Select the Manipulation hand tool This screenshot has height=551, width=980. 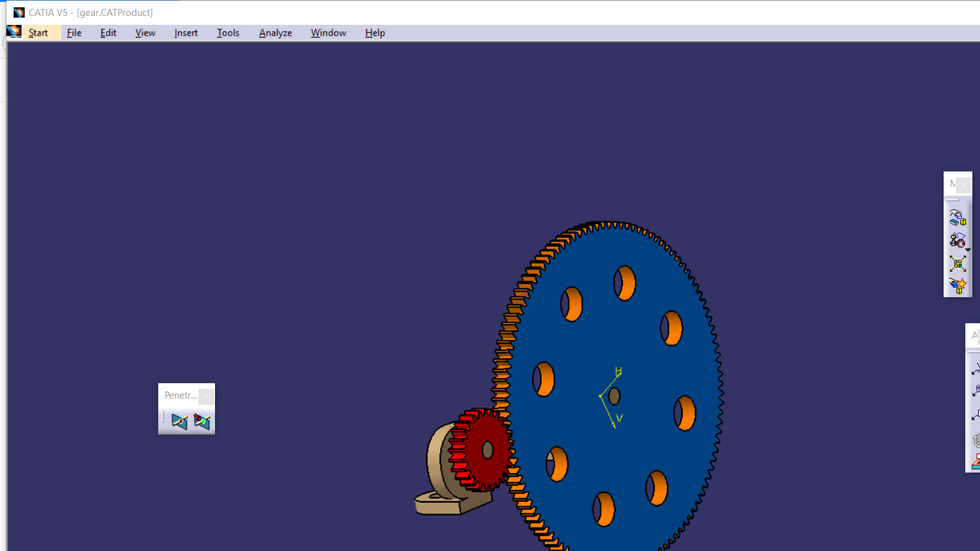pos(958,217)
